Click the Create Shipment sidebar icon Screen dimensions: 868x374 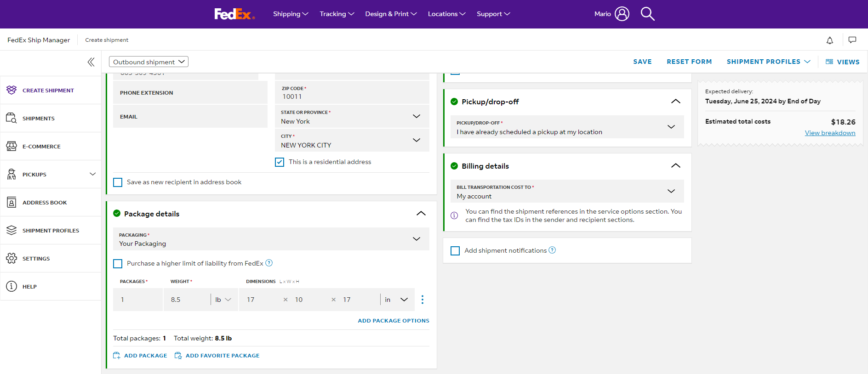11,90
